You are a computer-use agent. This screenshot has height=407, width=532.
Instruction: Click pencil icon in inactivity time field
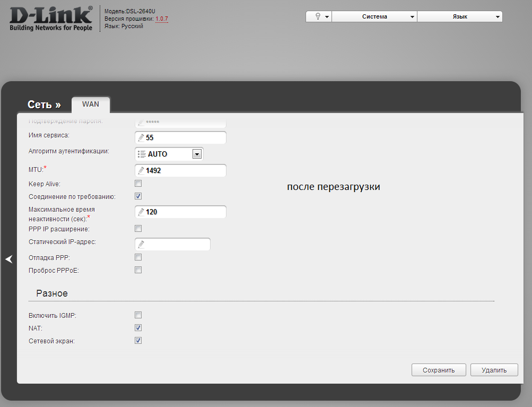[x=141, y=212]
